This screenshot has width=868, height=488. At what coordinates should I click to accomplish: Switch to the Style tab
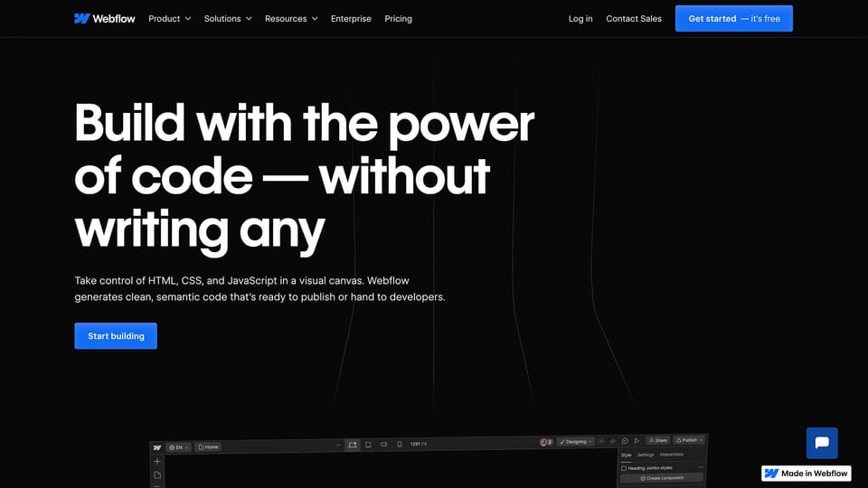pyautogui.click(x=626, y=455)
